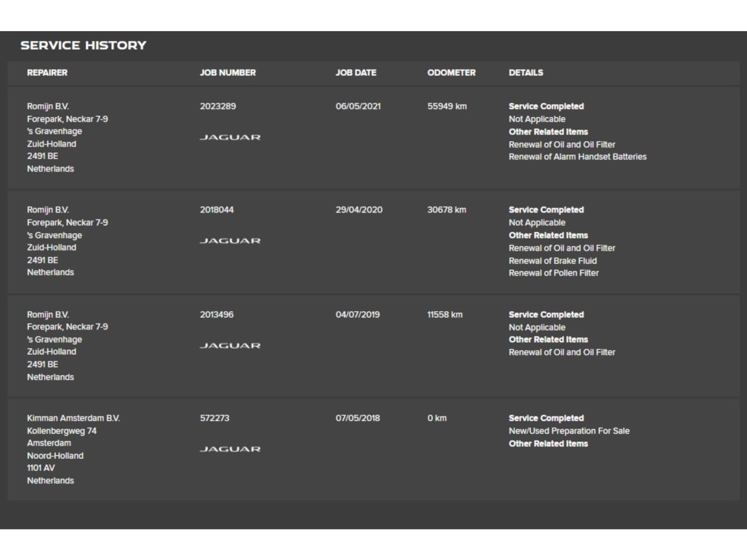Click the Job Number column header
747x560 pixels.
click(228, 72)
